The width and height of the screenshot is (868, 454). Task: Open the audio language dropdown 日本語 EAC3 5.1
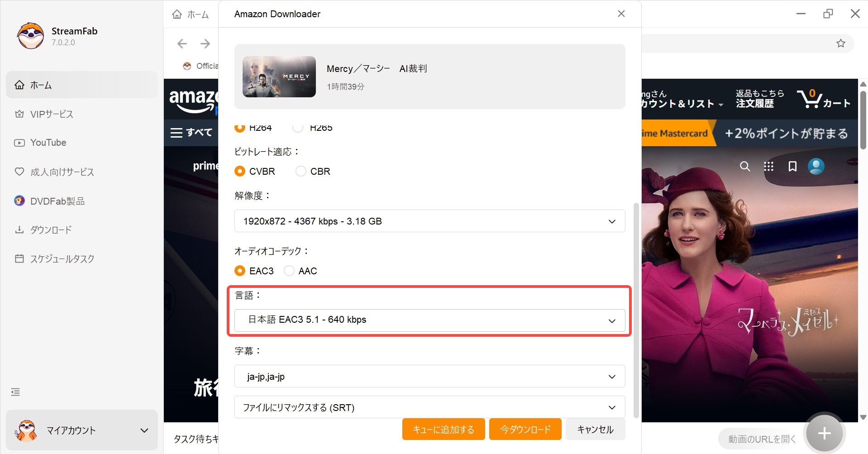click(429, 320)
